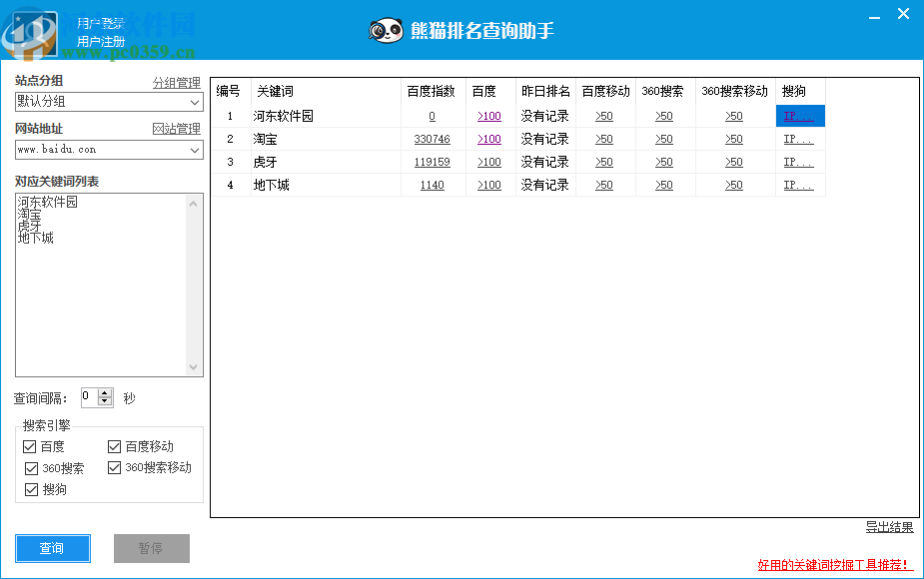Uncheck the 360搜索 checkbox
The image size is (924, 579).
[x=29, y=467]
